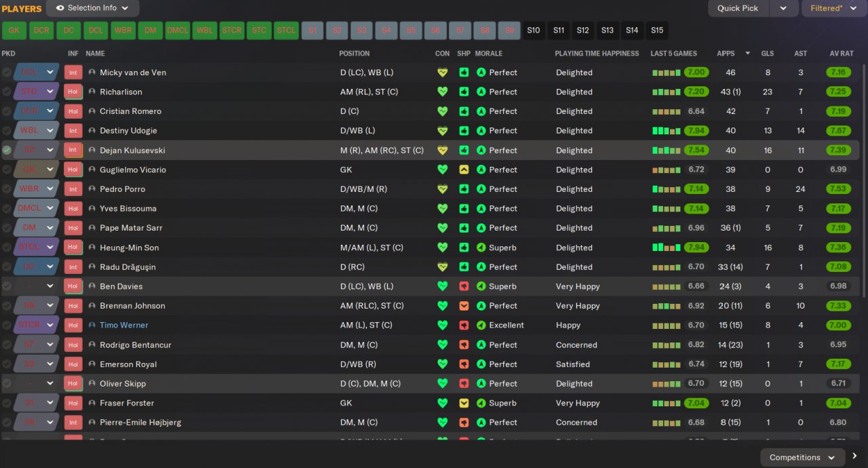Click the eye icon in Selection Info
Viewport: 868px width, 468px height.
(x=60, y=8)
